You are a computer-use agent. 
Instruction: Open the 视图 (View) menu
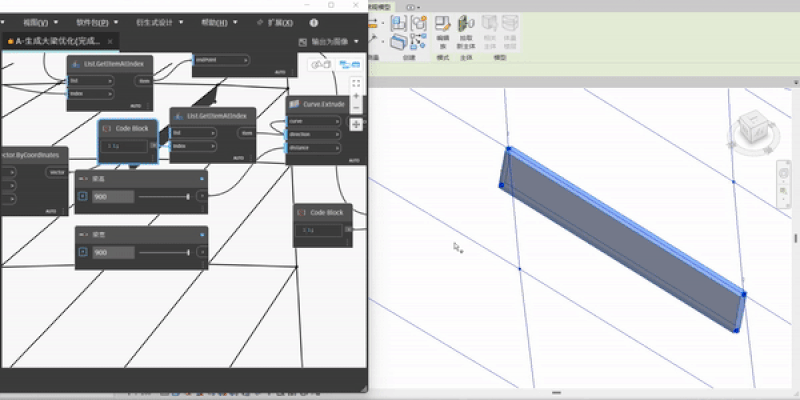(x=35, y=22)
